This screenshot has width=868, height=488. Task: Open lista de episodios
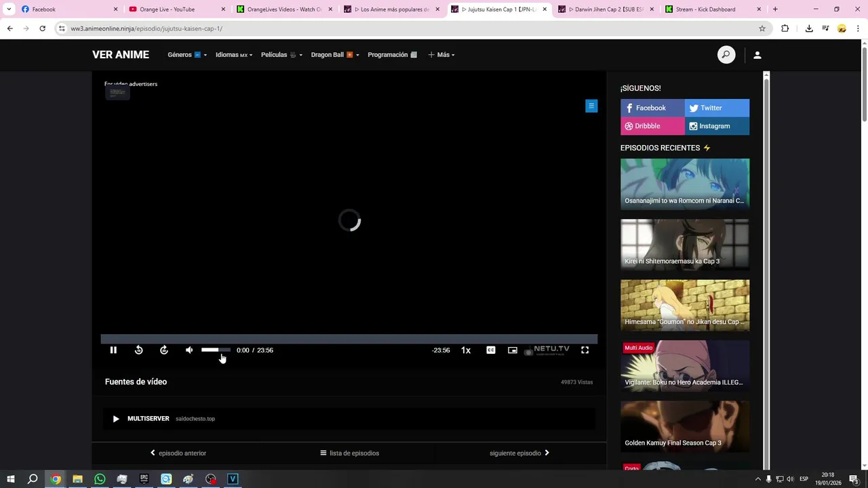click(349, 453)
